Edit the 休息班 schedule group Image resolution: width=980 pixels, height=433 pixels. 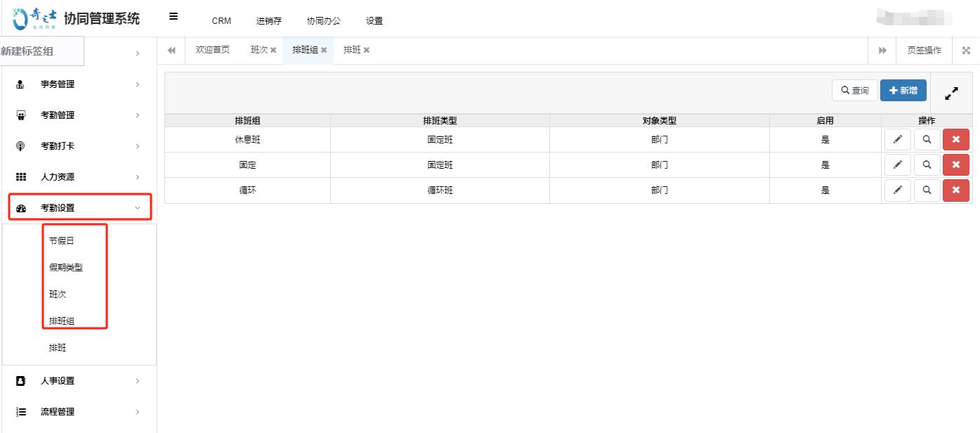coord(897,138)
